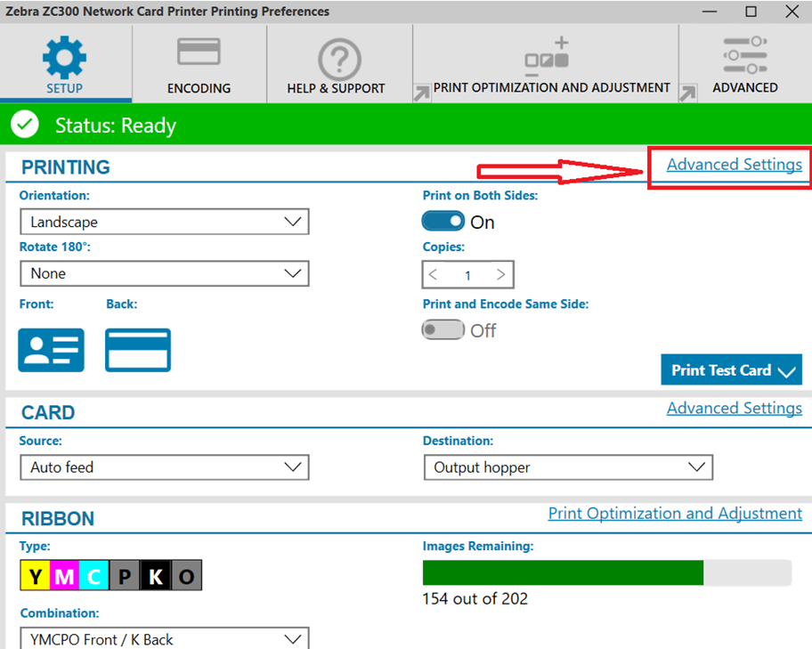This screenshot has width=812, height=649.
Task: Click the cyan C ribbon panel
Action: coord(94,575)
